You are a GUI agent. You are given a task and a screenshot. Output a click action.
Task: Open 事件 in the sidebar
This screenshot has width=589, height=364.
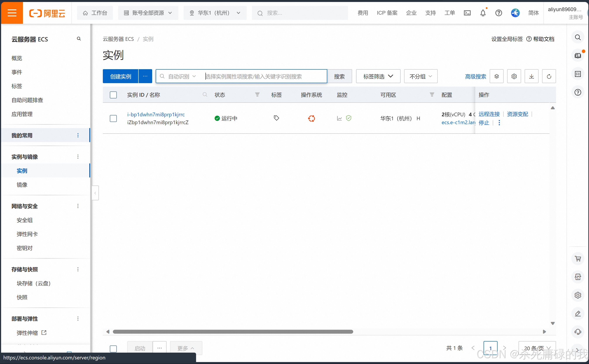click(x=17, y=72)
